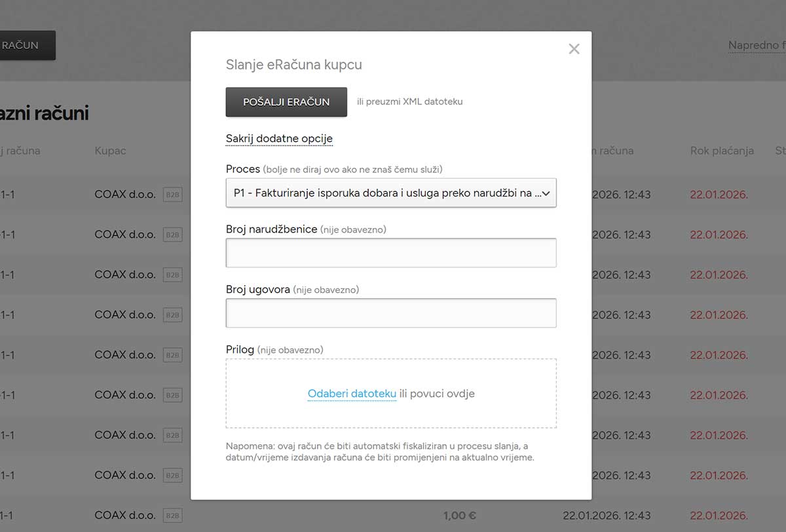Click the Odaberi datoteku link

[352, 394]
